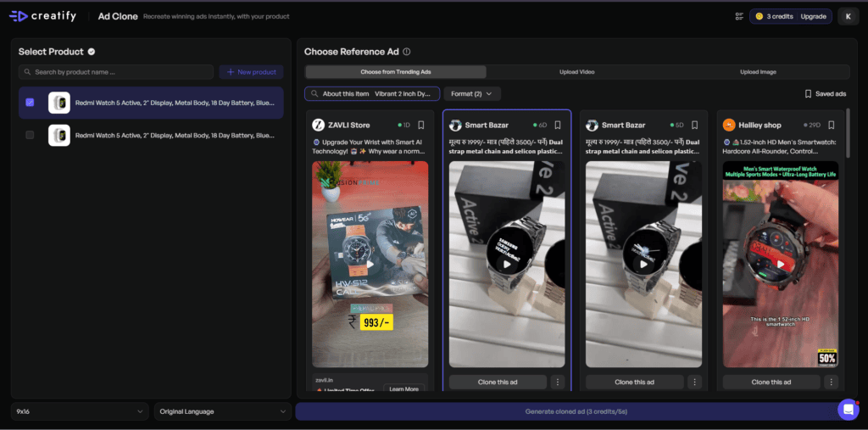Open more options for the 6D Smart Bazar ad
This screenshot has height=430, width=868.
pyautogui.click(x=558, y=382)
